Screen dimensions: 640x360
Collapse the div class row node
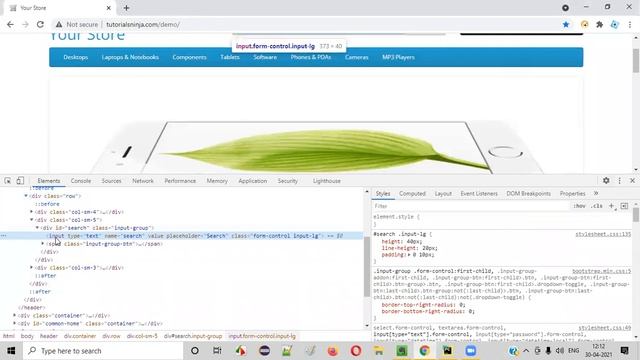(26, 196)
